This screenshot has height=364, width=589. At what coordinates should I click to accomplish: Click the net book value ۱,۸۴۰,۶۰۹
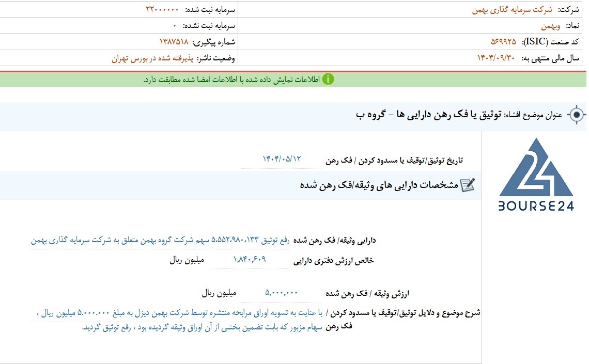pyautogui.click(x=250, y=259)
